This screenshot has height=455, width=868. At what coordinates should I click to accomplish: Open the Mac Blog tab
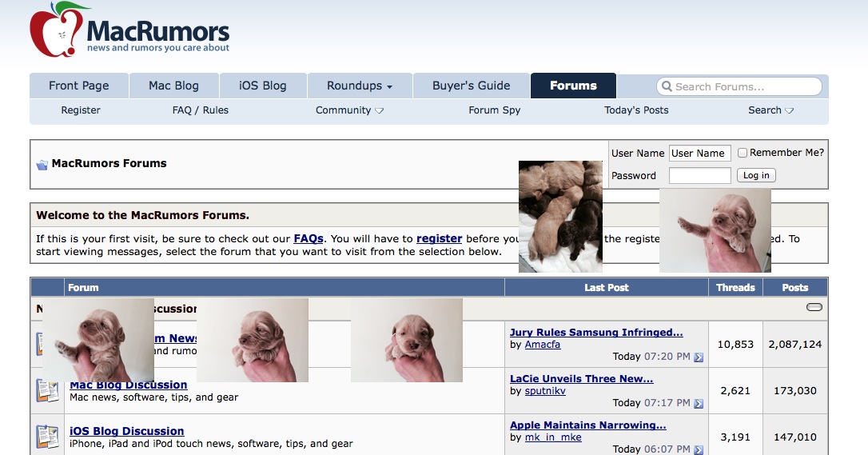tap(173, 86)
